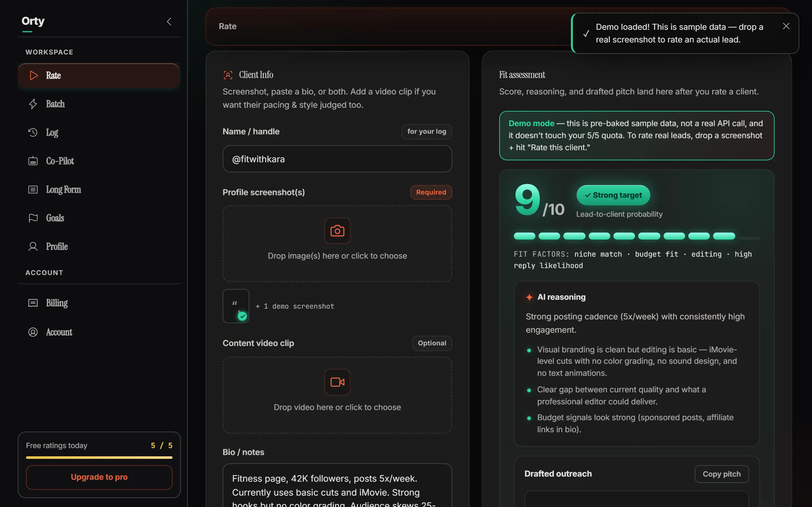Click the Free ratings today progress bar
Viewport: 812px width, 507px height.
(99, 457)
